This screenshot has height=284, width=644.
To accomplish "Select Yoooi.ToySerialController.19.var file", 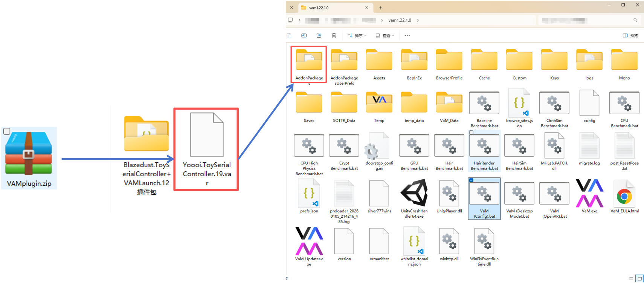I will [206, 149].
